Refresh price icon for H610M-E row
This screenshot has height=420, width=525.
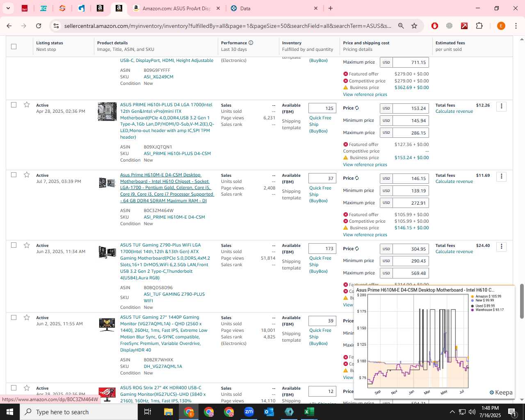click(x=357, y=178)
